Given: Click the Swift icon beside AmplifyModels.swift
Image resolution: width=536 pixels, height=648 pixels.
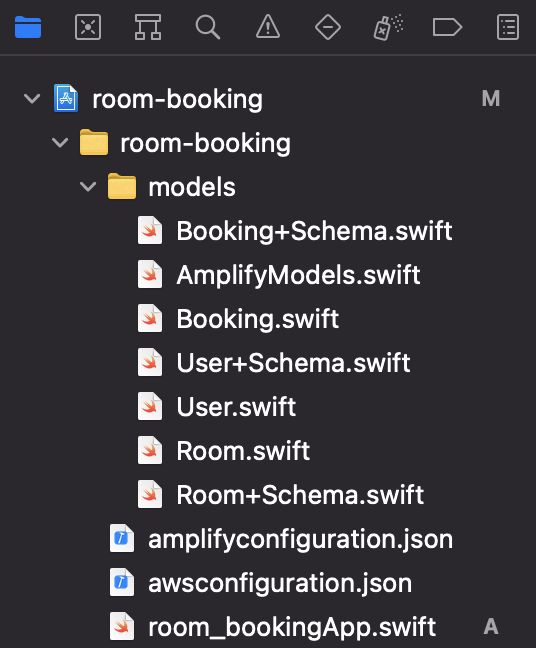Looking at the screenshot, I should pyautogui.click(x=150, y=274).
